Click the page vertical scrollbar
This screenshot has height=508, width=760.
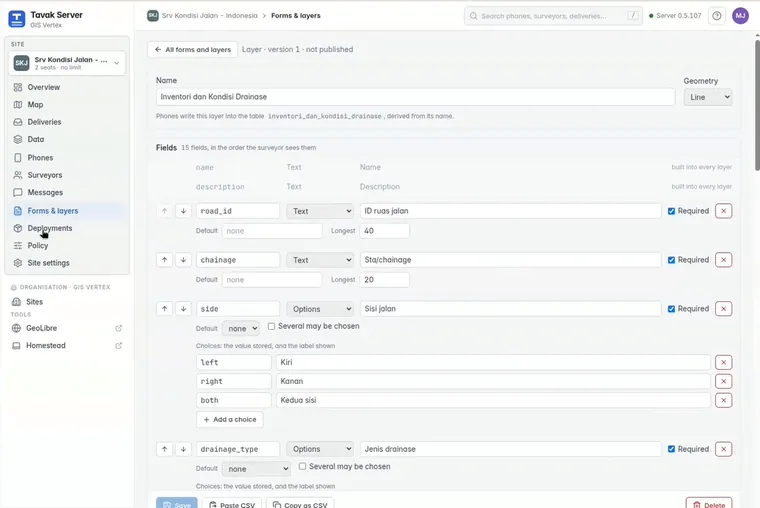click(757, 105)
